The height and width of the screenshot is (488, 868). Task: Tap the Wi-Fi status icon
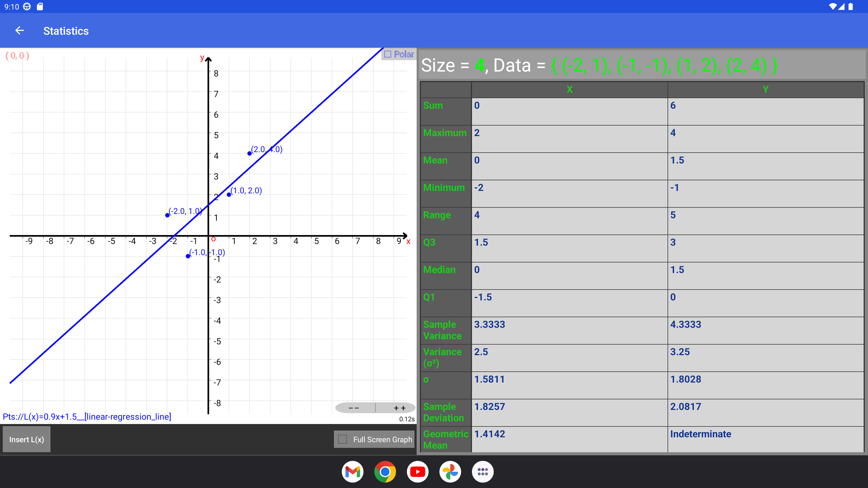832,7
